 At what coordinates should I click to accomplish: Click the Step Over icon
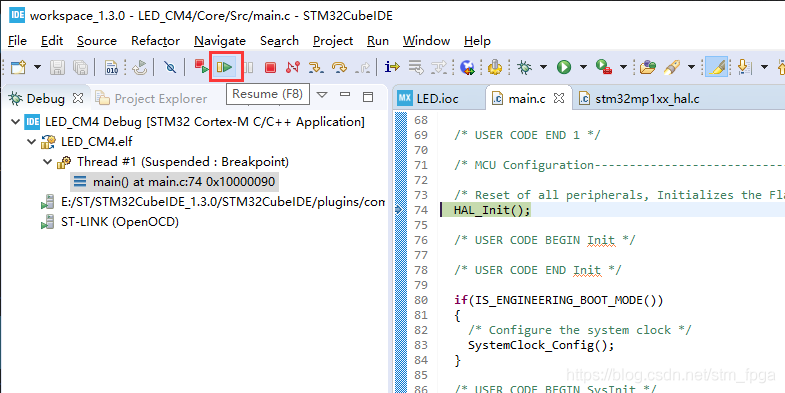(x=339, y=67)
